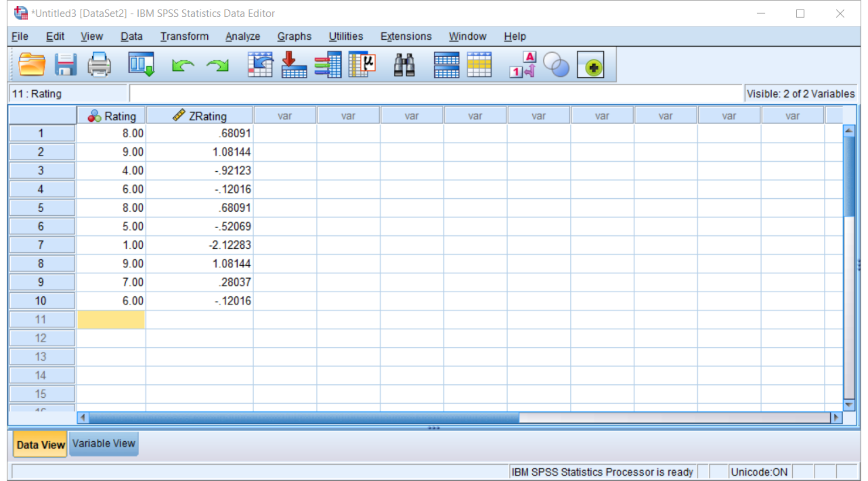The height and width of the screenshot is (481, 868).
Task: Click the Run descriptive statistics icon
Action: pos(362,65)
